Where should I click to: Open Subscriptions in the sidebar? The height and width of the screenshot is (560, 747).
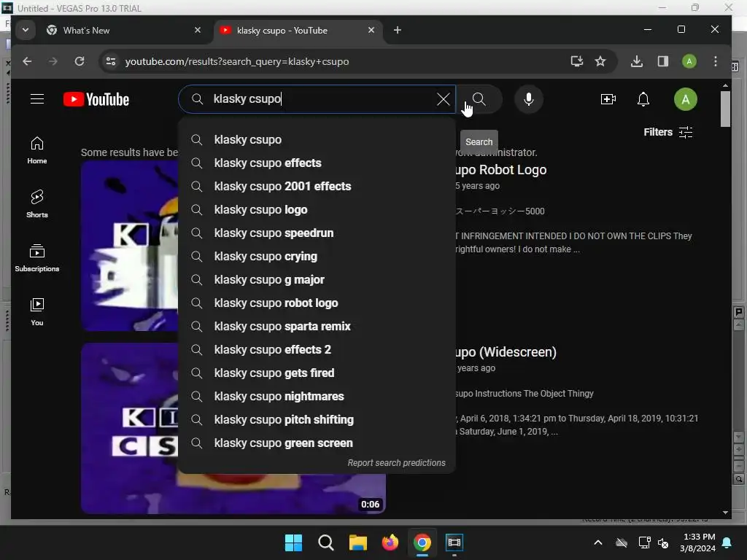(37, 257)
